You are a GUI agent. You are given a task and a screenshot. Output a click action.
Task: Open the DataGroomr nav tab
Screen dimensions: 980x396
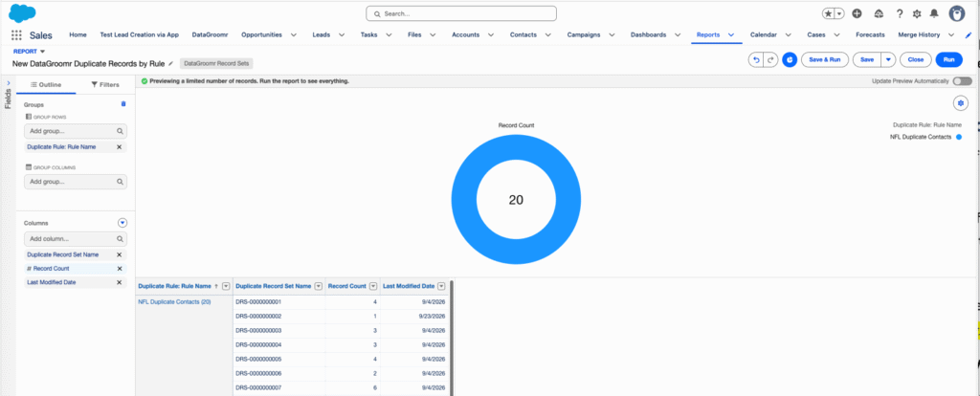(210, 35)
